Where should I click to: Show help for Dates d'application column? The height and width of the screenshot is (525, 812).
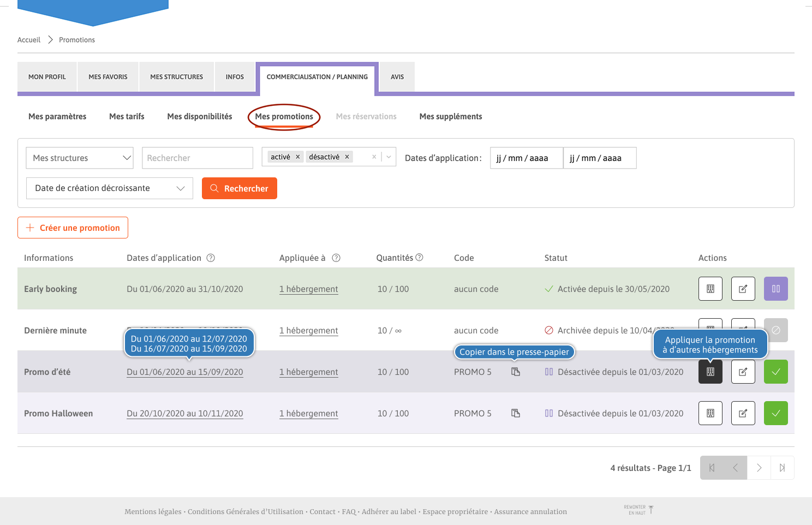[211, 258]
